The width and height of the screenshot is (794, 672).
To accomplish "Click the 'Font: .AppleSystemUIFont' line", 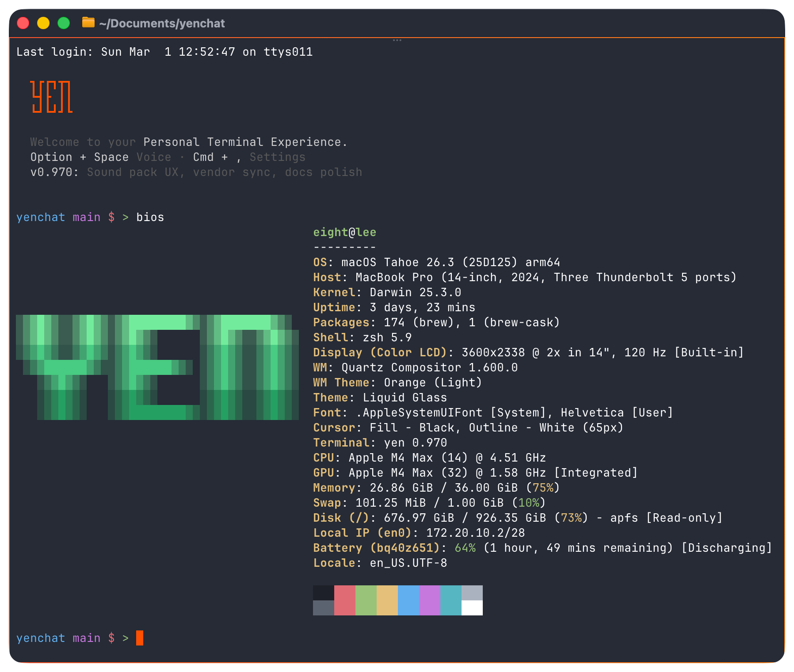I will point(493,412).
